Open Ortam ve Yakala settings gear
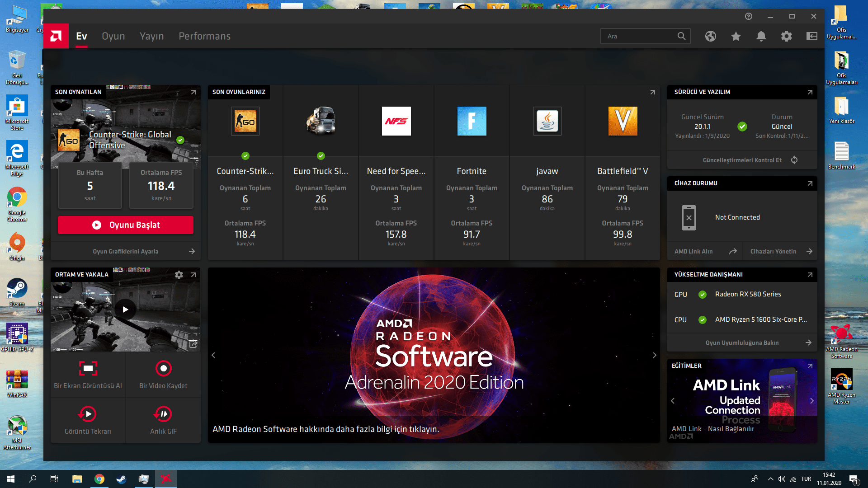 179,275
